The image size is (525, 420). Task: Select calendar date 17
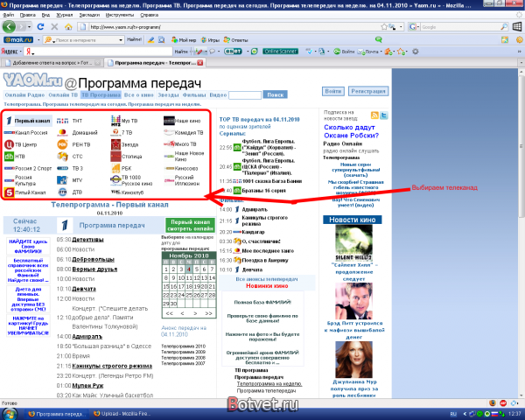point(181,287)
